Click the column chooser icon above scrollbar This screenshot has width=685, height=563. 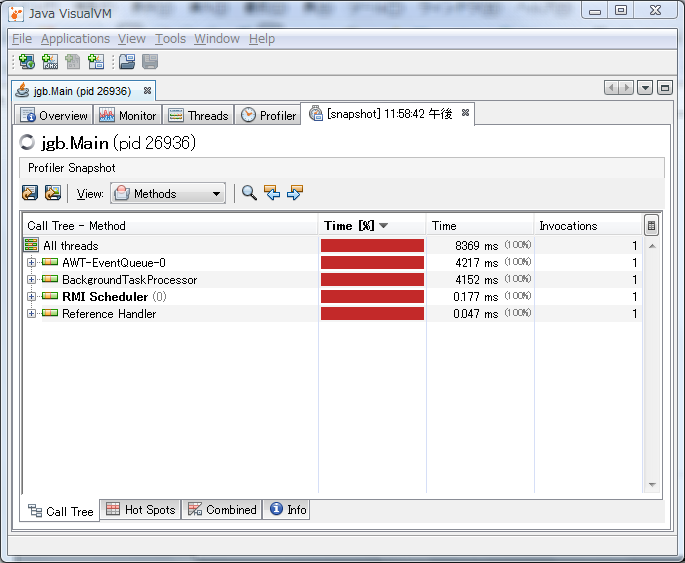pyautogui.click(x=651, y=225)
